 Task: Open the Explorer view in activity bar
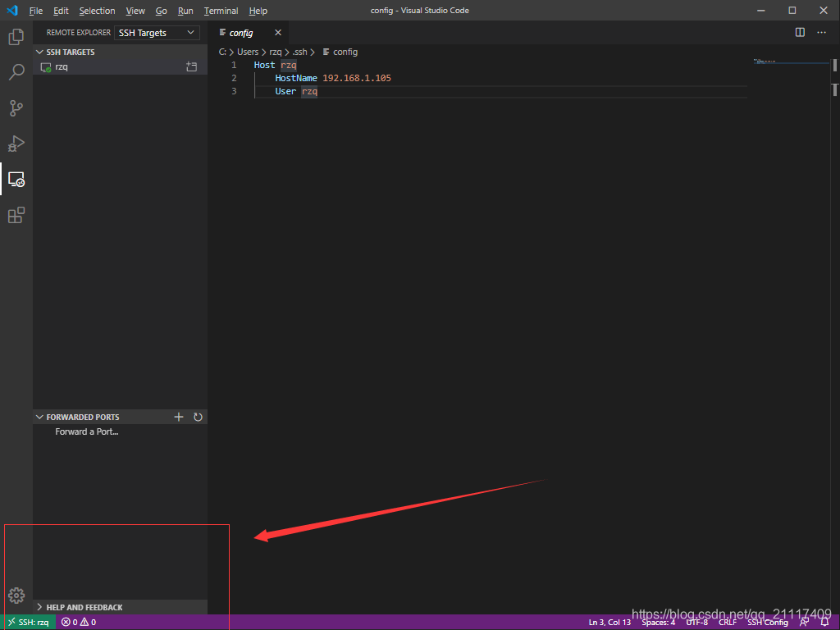click(x=16, y=36)
